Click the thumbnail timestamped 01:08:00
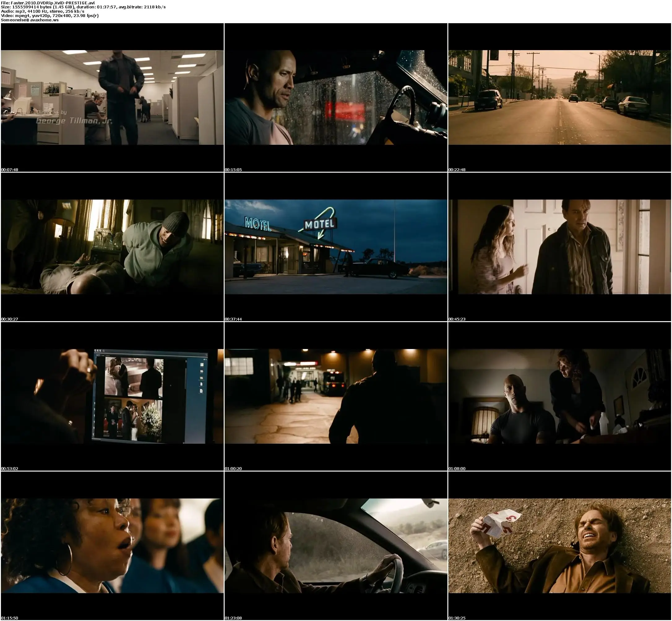This screenshot has height=621, width=672. tap(560, 397)
